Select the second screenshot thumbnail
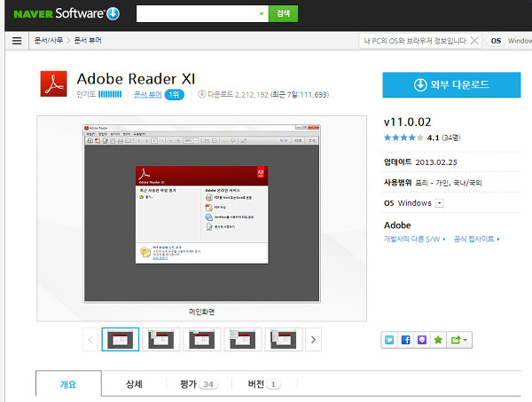Viewport: 532px width, 402px height. click(x=161, y=340)
